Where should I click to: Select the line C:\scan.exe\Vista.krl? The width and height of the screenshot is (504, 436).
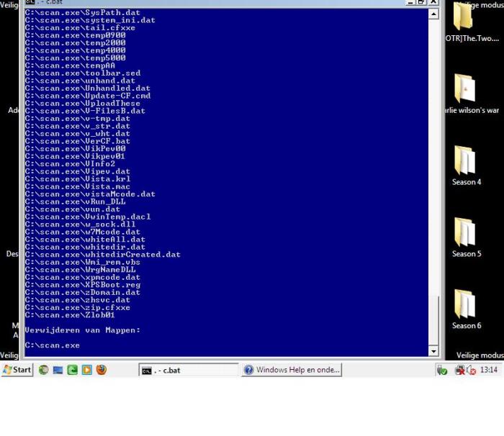pyautogui.click(x=78, y=179)
